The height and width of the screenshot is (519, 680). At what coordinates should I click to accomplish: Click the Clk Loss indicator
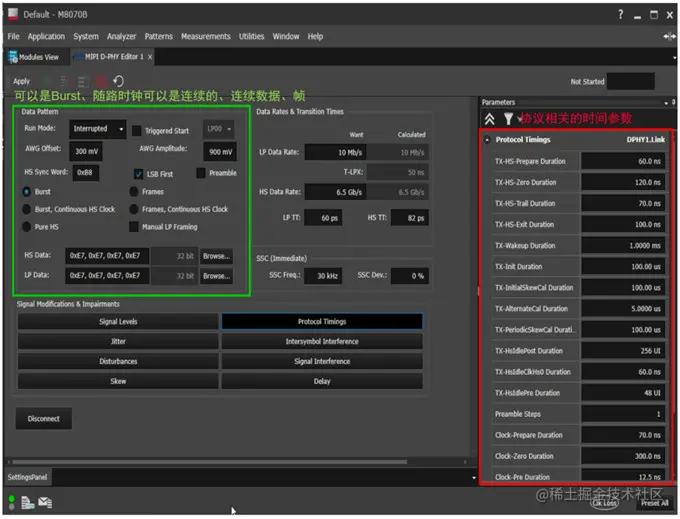point(605,503)
